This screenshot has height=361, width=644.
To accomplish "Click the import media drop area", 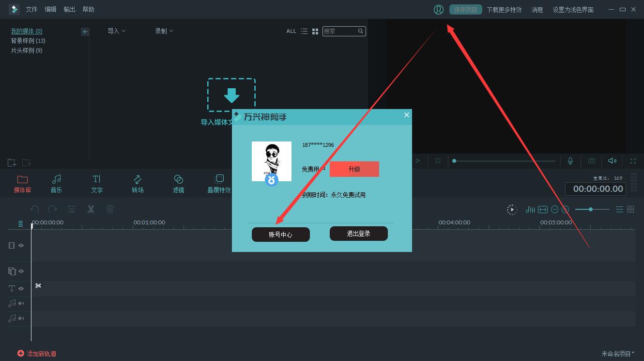I will (x=231, y=95).
